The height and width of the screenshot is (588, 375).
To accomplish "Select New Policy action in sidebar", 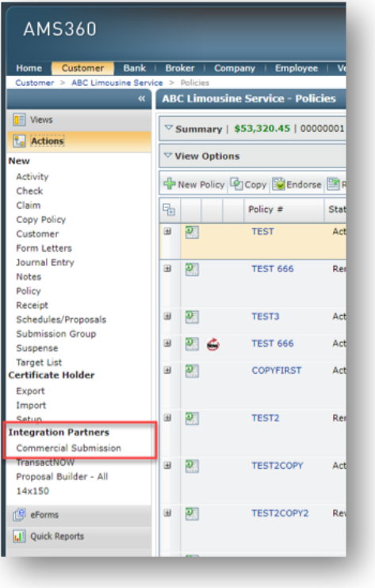I will (29, 291).
